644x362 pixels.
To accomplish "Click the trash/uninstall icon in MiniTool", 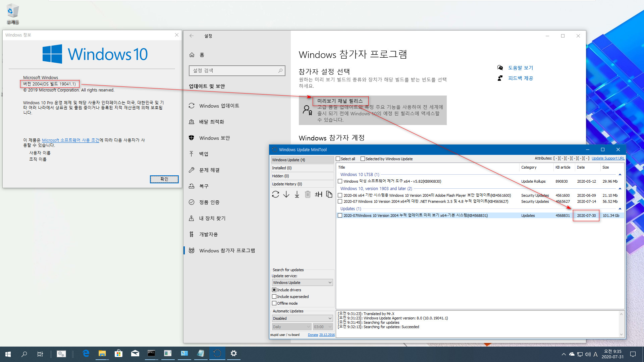I will (x=308, y=194).
